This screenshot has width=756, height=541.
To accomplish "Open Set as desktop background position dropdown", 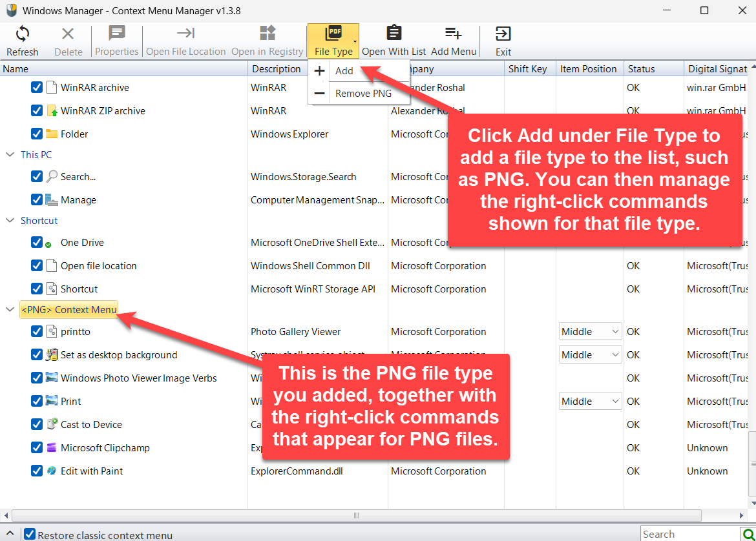I will pos(590,354).
